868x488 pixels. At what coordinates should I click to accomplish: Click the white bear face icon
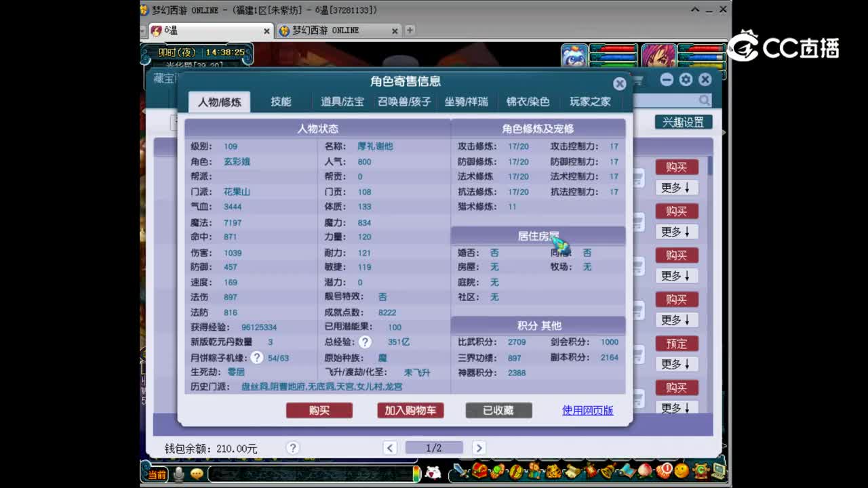click(x=433, y=473)
